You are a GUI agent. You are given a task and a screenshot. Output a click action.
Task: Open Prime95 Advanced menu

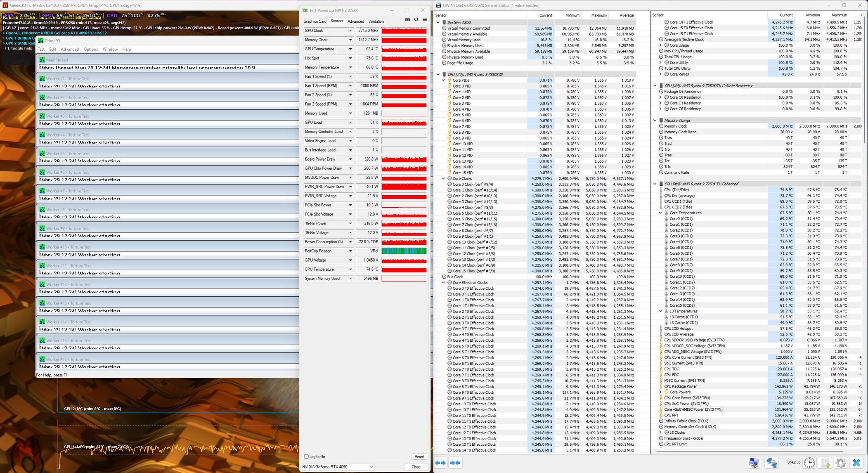(70, 49)
